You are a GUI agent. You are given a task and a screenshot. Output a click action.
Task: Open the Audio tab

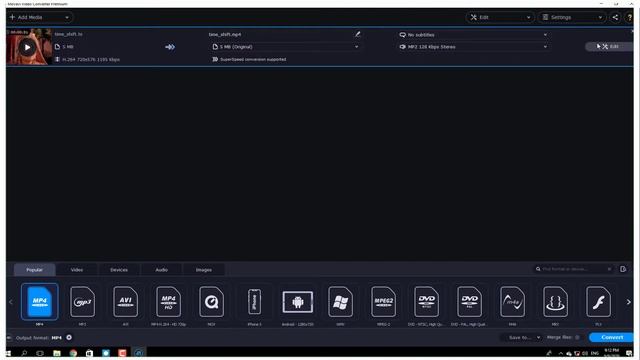162,270
